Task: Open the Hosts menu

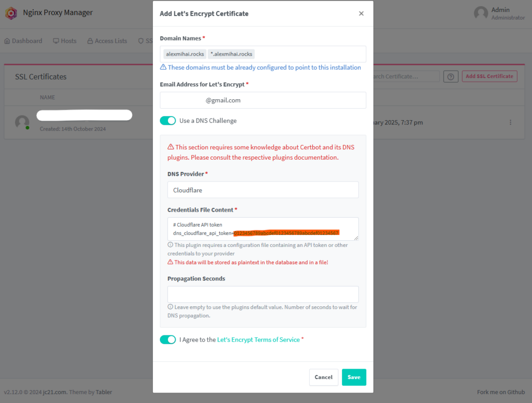Action: (x=65, y=41)
